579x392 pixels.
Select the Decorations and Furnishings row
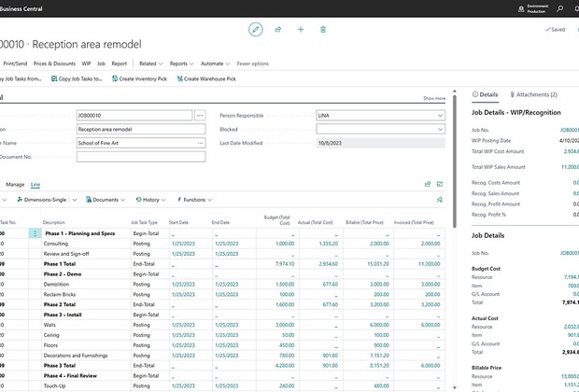point(222,356)
